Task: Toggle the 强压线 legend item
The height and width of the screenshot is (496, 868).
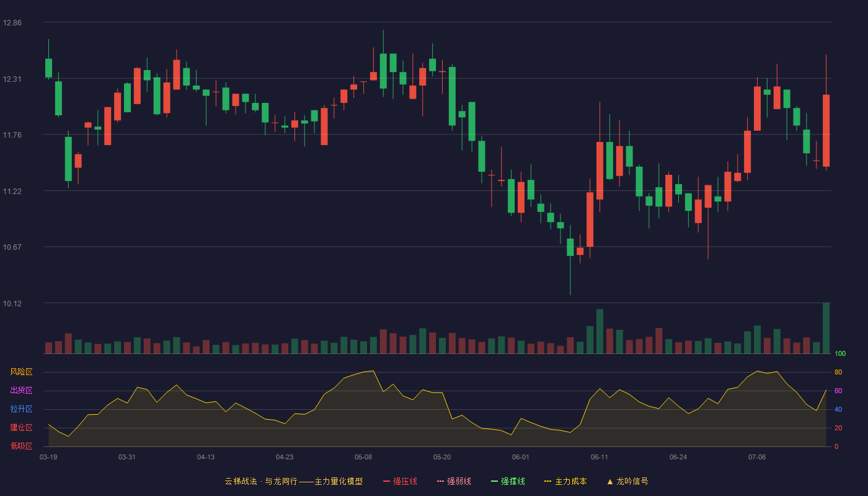Action: tap(400, 481)
